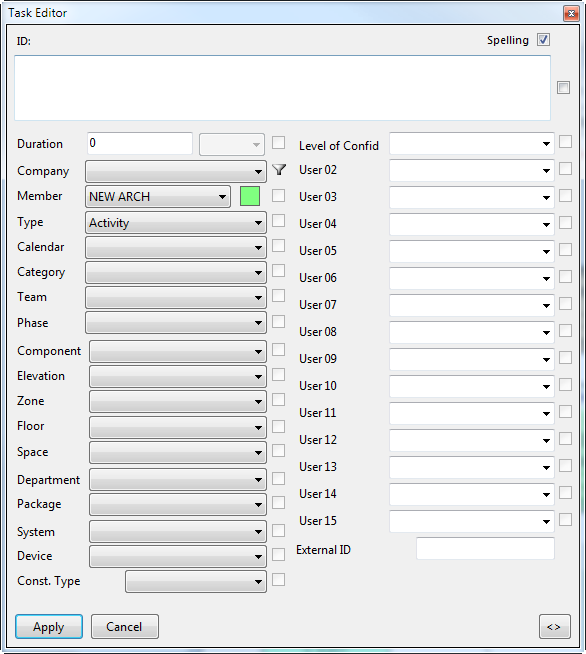
Task: Expand the Calendar dropdown
Action: tap(176, 248)
